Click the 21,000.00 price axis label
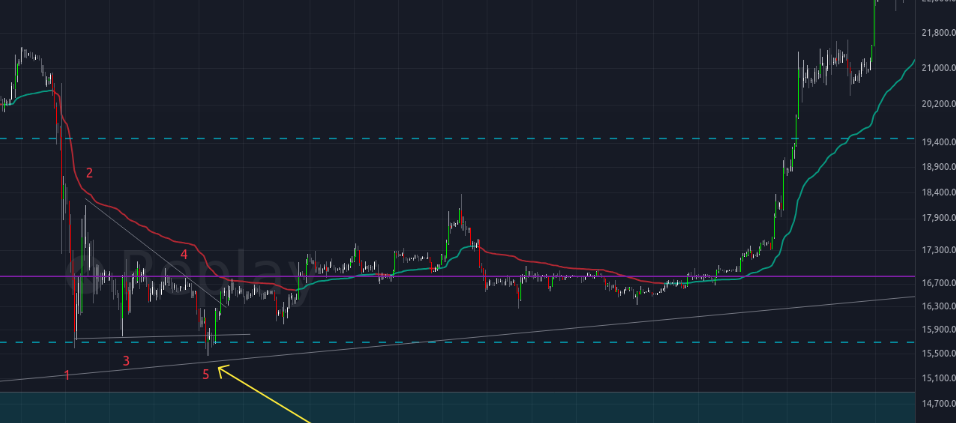 (937, 68)
